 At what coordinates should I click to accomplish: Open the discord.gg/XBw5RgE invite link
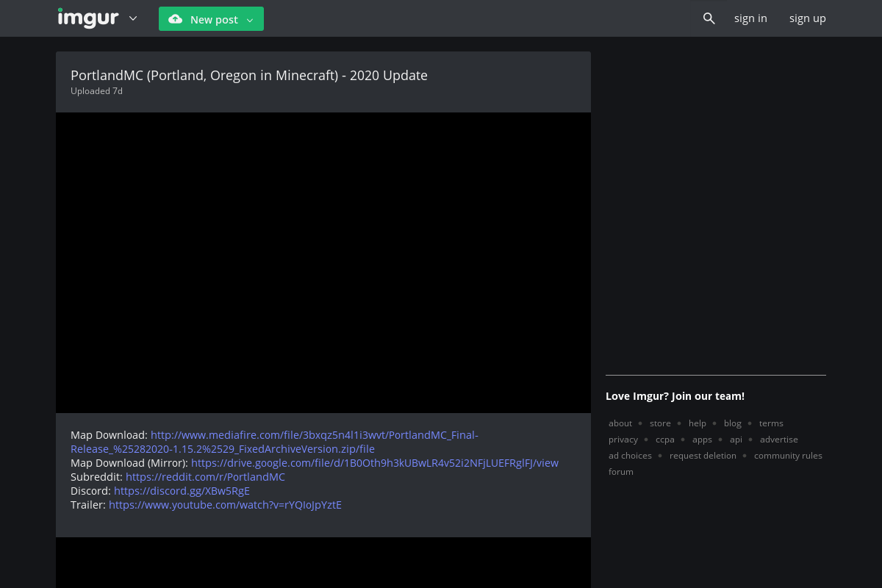pyautogui.click(x=182, y=491)
